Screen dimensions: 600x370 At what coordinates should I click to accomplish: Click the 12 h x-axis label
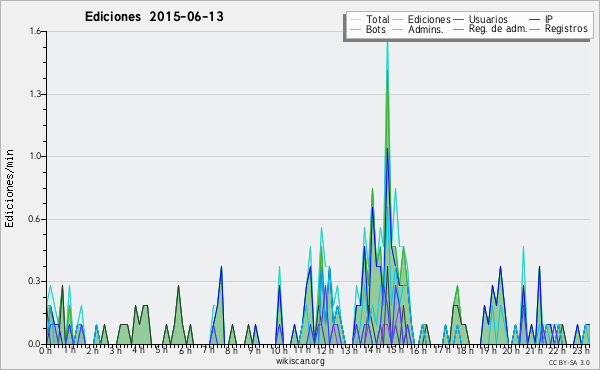325,350
